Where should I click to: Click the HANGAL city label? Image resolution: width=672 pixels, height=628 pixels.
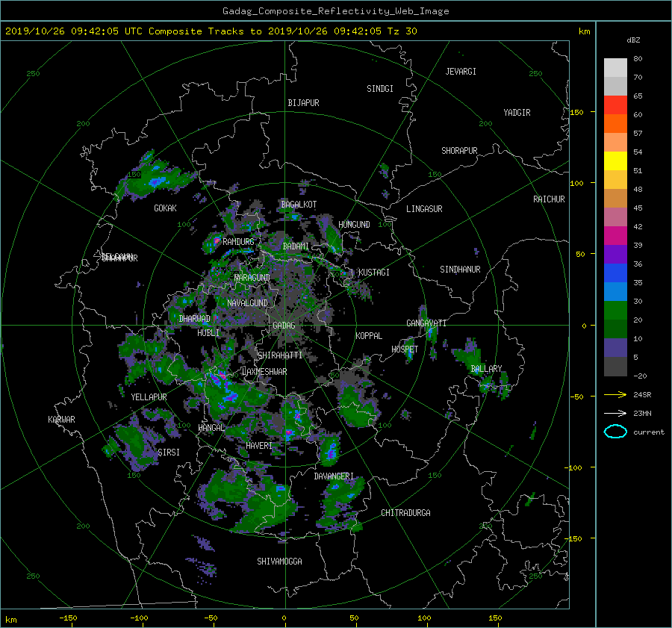[211, 428]
